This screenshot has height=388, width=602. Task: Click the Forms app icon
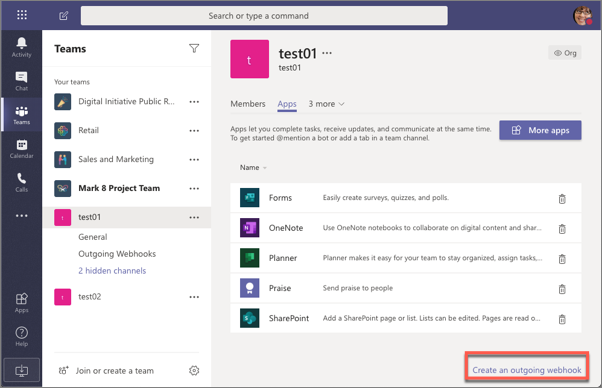click(x=250, y=198)
